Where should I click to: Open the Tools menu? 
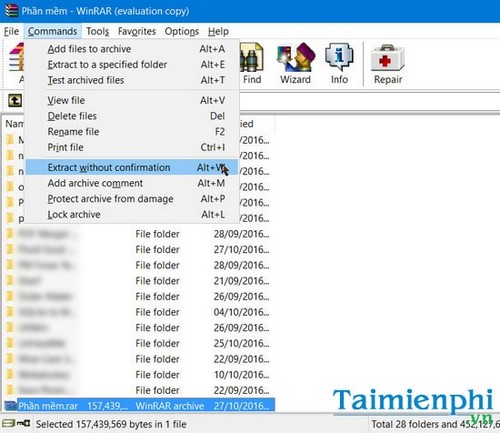pos(97,31)
